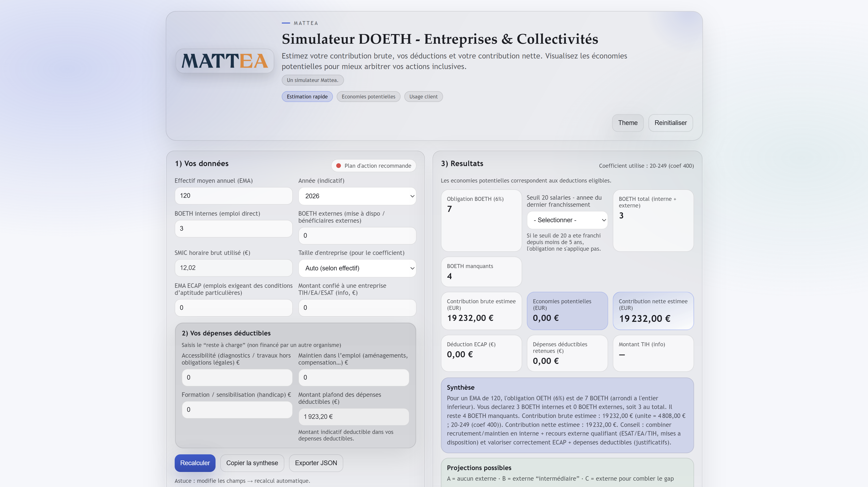Click the Effectif moyen annuel field
Image resolution: width=868 pixels, height=487 pixels.
pos(233,196)
